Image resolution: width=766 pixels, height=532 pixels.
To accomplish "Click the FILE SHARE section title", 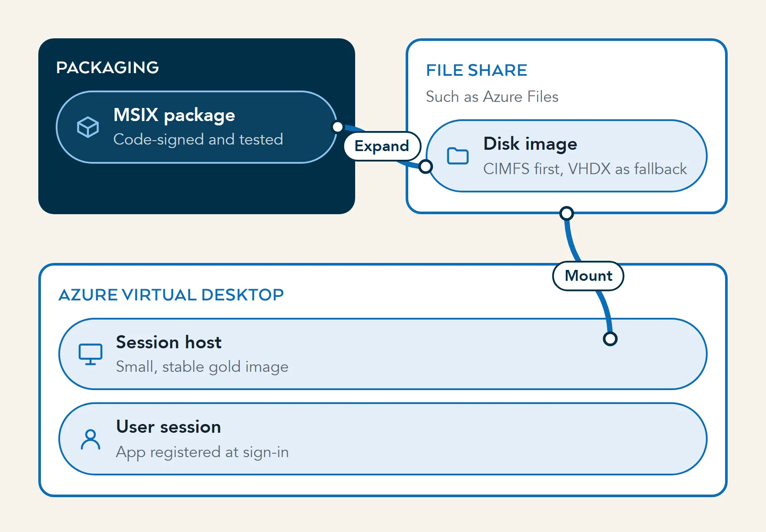I will (x=477, y=70).
